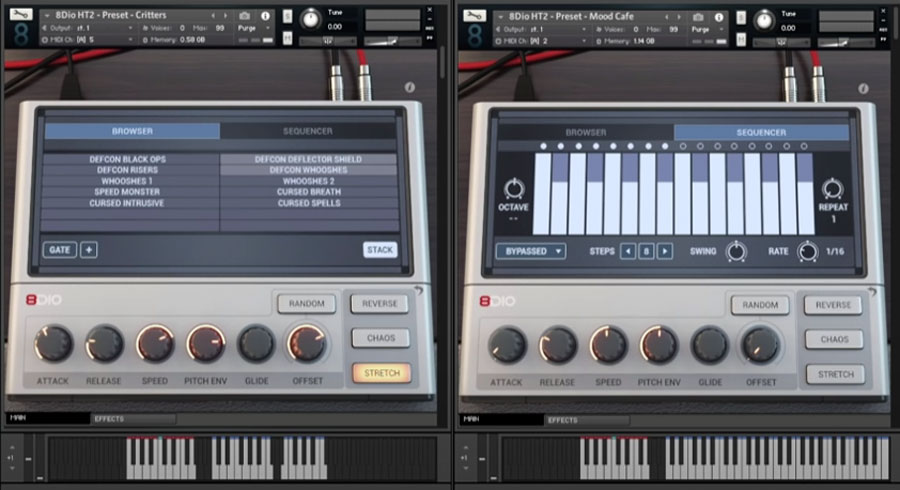Viewport: 900px width, 490px height.
Task: Click the STACK button in Critters browser
Action: pos(380,250)
